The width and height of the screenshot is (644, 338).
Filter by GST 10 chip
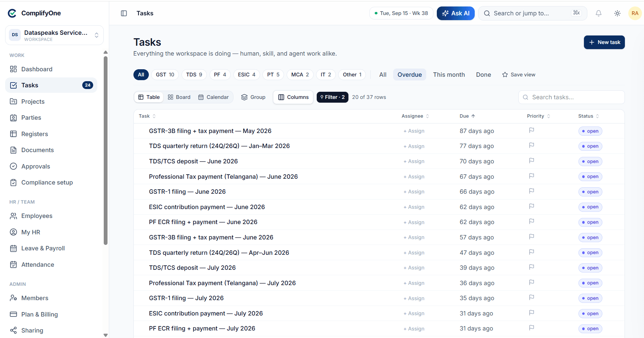[165, 75]
